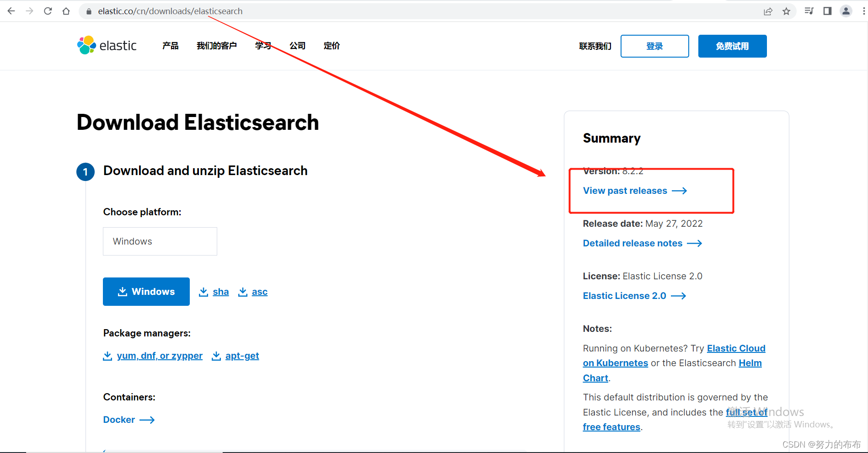Open the reading list icon in the toolbar
868x453 pixels.
tap(809, 11)
